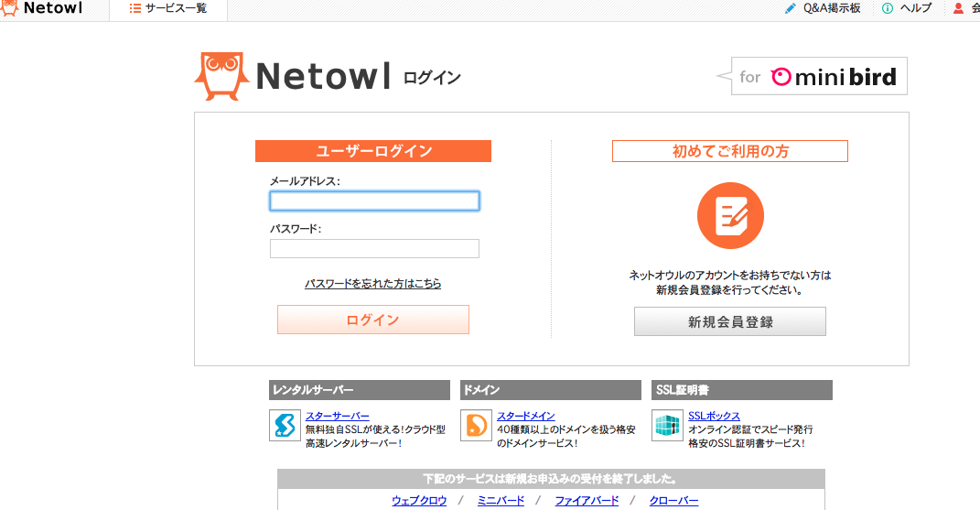The height and width of the screenshot is (510, 980).
Task: Click the スタードメイン logo icon
Action: coord(476,426)
